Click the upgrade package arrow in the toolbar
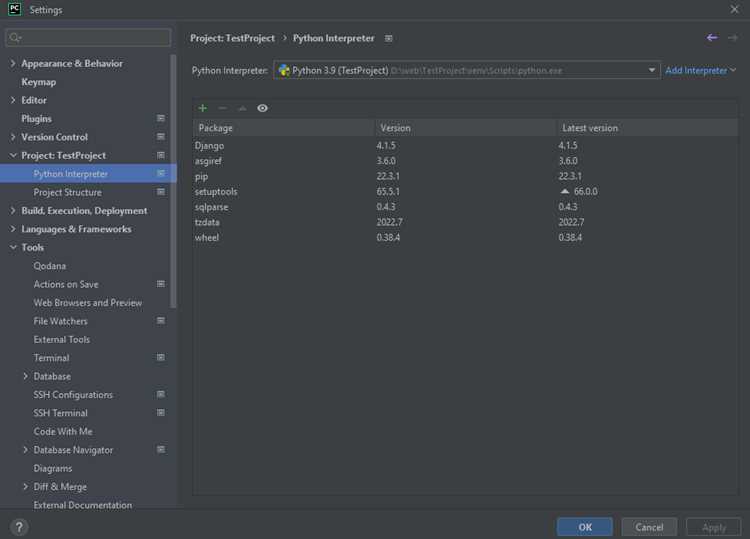Screen dimensions: 750x539 243,108
